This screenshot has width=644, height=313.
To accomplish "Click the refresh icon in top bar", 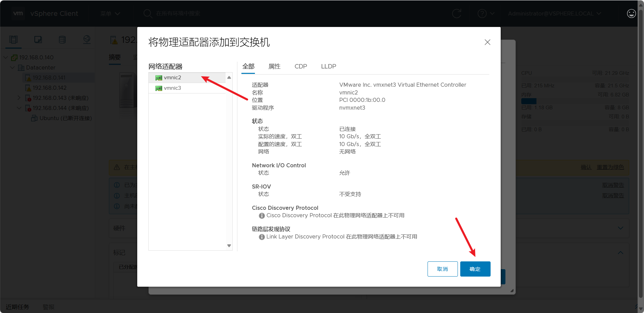I will point(457,13).
